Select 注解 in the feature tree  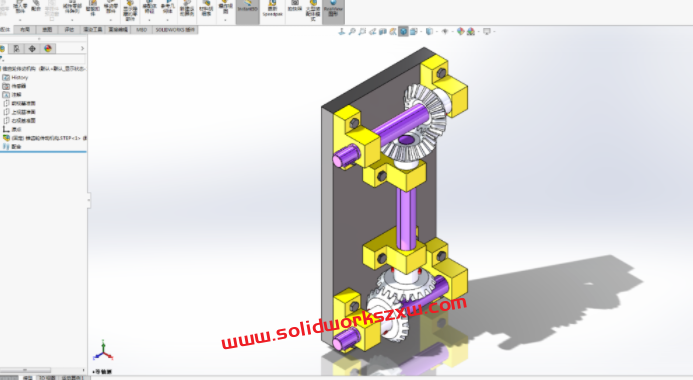pos(12,95)
